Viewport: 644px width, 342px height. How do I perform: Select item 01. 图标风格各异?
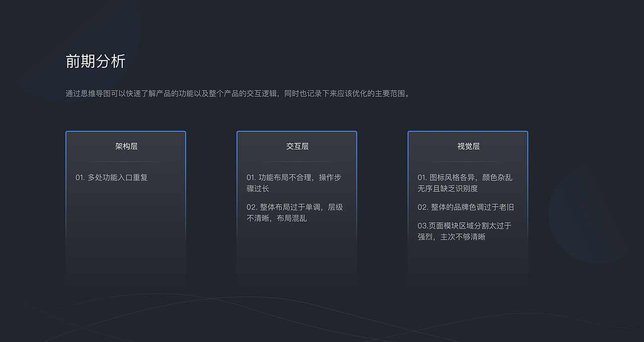[x=465, y=183]
